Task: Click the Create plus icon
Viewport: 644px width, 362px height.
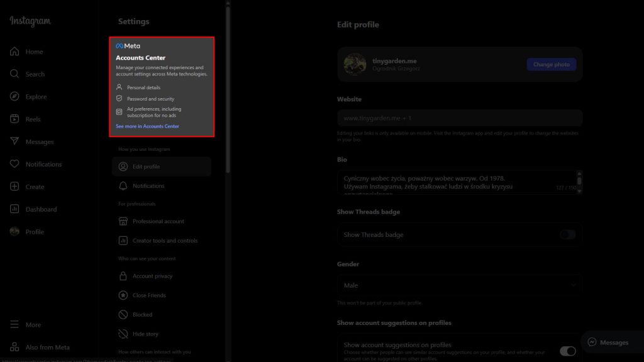Action: pyautogui.click(x=14, y=187)
